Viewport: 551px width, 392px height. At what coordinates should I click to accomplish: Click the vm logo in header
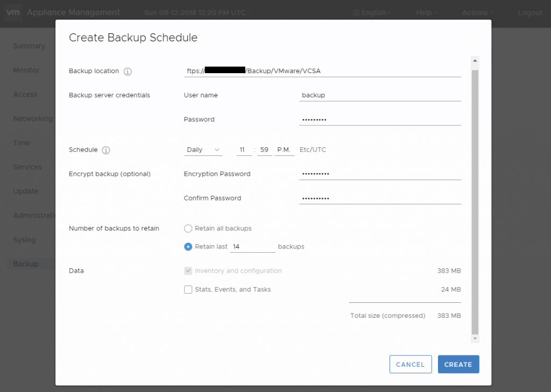coord(13,12)
